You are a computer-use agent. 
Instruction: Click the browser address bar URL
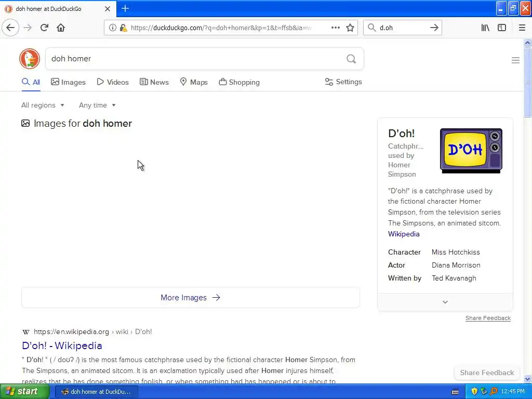tap(220, 28)
